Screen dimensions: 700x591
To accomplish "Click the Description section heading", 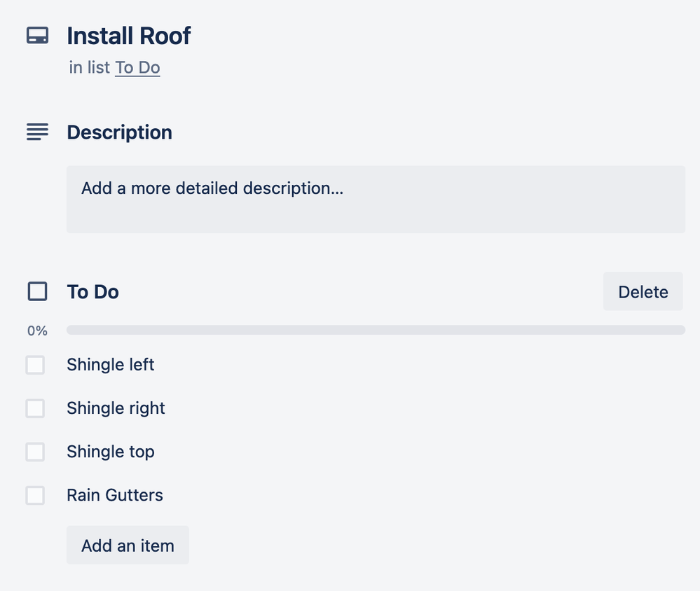I will [119, 132].
